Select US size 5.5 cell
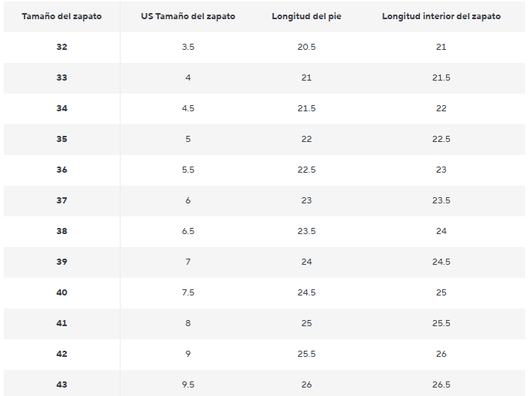The width and height of the screenshot is (532, 396). pos(188,170)
